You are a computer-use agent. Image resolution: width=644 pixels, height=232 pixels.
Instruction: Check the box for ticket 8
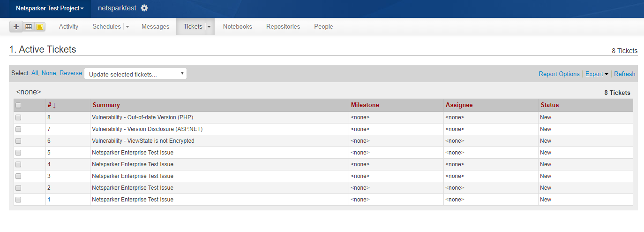point(18,117)
